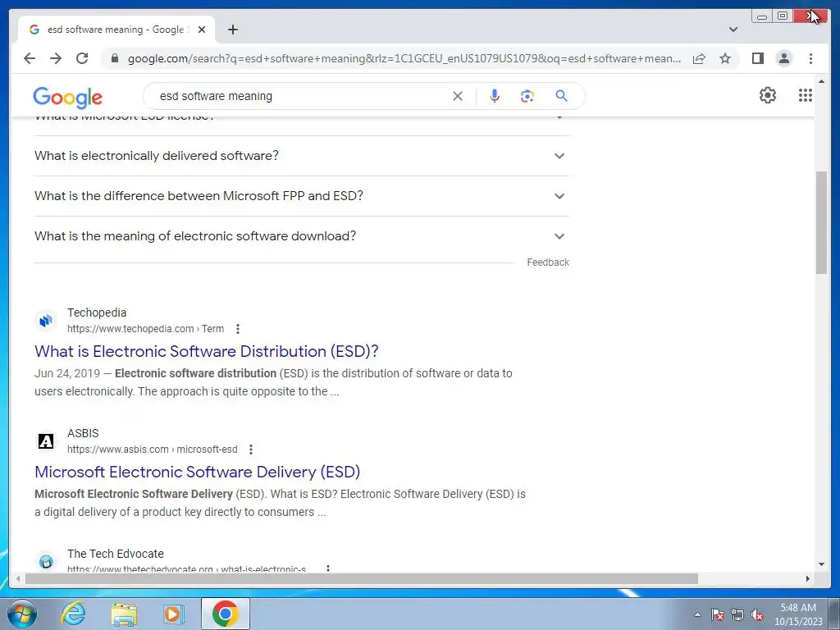Clear the Google search box

tap(458, 96)
